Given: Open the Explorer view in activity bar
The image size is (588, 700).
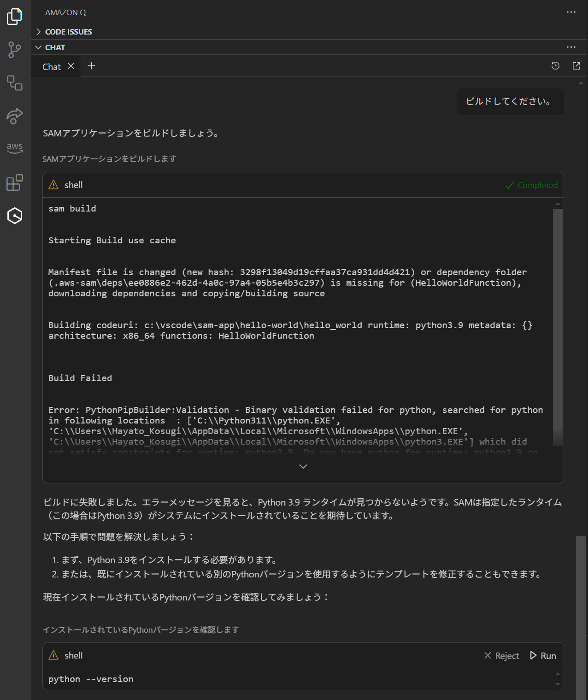Looking at the screenshot, I should click(15, 17).
